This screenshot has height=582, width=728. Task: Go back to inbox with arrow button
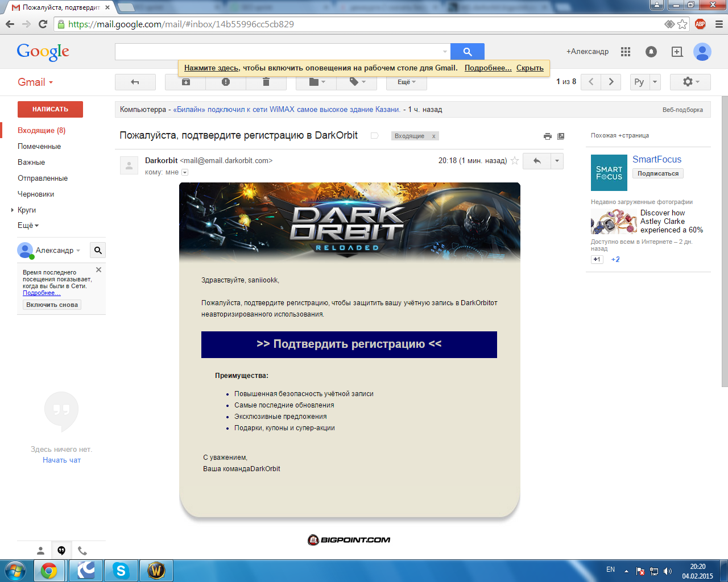click(x=135, y=82)
